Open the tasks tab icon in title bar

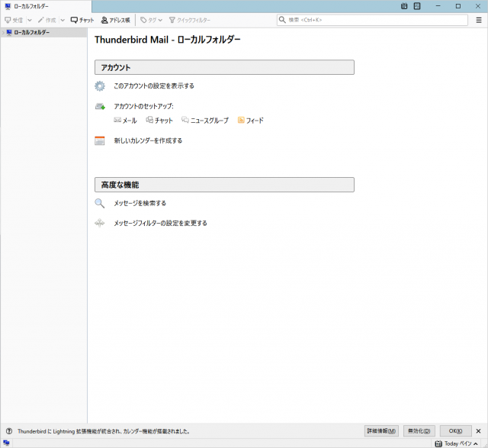click(x=417, y=6)
